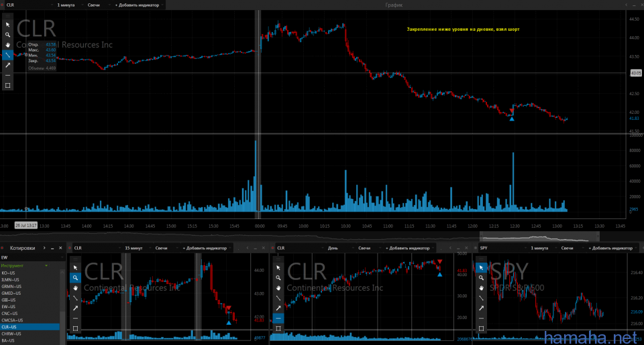Select line tool in SPY chart
Image resolution: width=644 pixels, height=345 pixels.
tap(481, 298)
